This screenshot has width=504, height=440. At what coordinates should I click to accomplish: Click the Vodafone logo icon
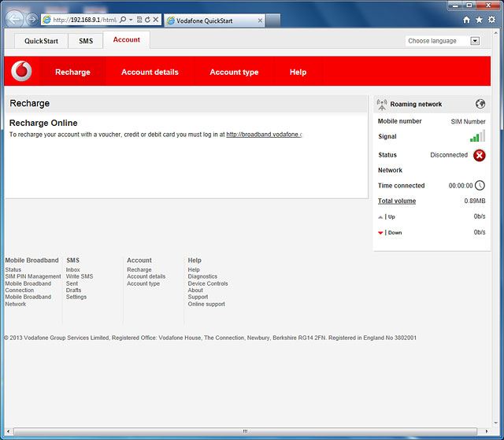click(x=21, y=71)
